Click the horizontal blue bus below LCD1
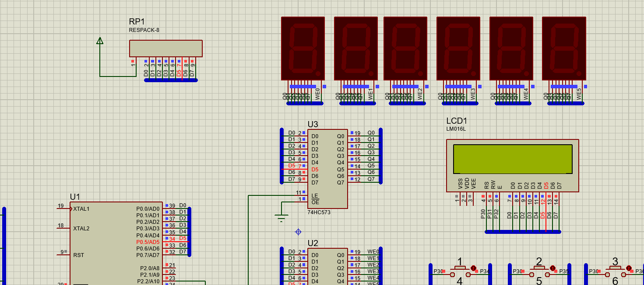 (x=523, y=232)
